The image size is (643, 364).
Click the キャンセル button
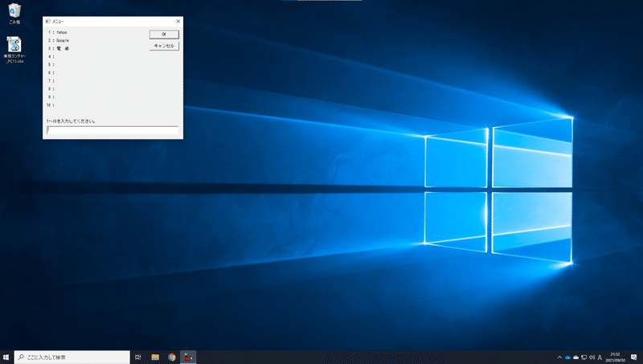pos(164,46)
